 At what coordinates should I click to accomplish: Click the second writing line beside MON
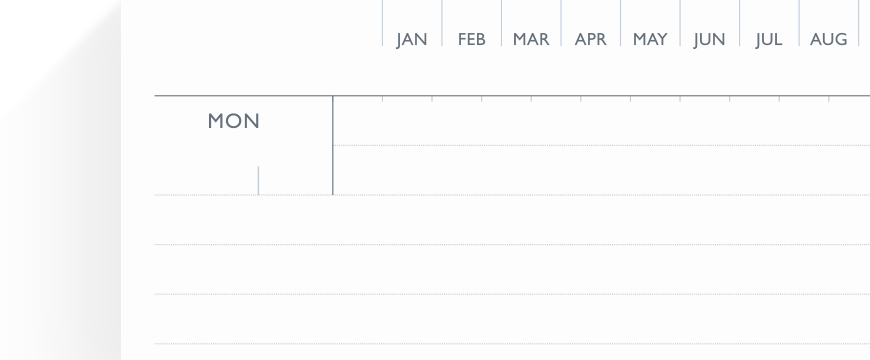(601, 170)
